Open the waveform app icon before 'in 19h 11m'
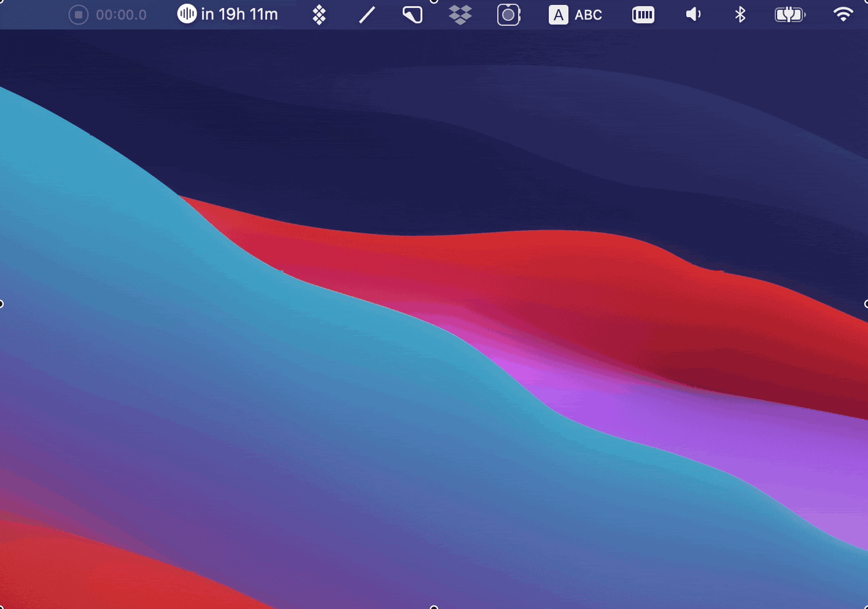868x609 pixels. [187, 14]
